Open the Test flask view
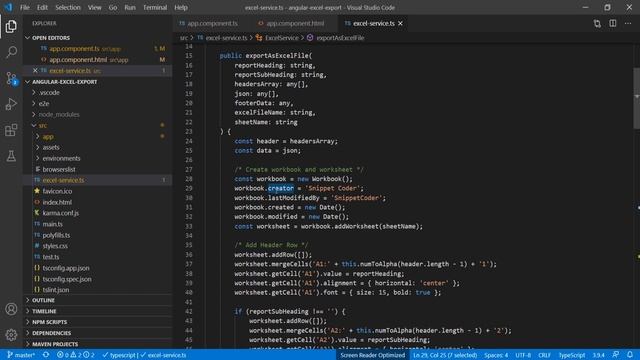Screen dimensions: 640x360 11,156
